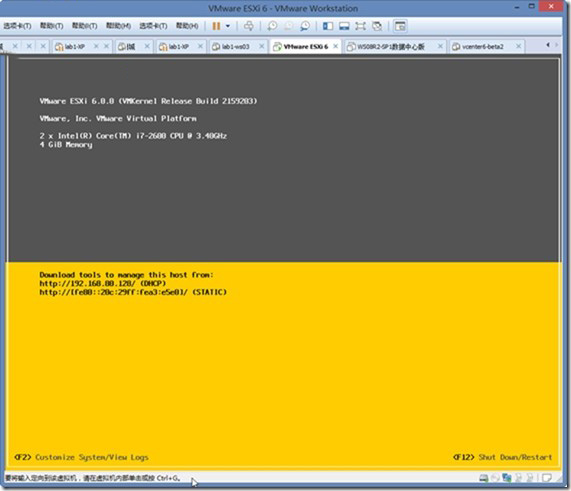Viewport: 571px width, 491px height.
Task: Click the Unity mode toolbar icon
Action: coord(377,26)
